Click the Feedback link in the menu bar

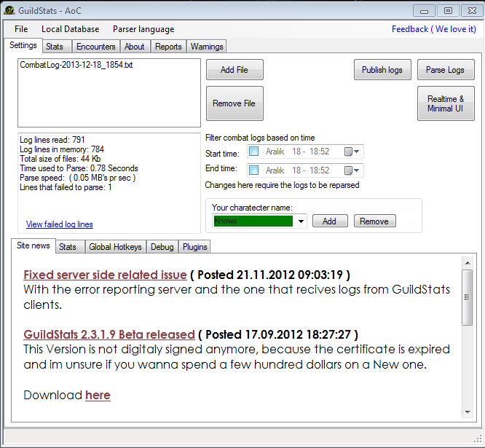click(433, 29)
